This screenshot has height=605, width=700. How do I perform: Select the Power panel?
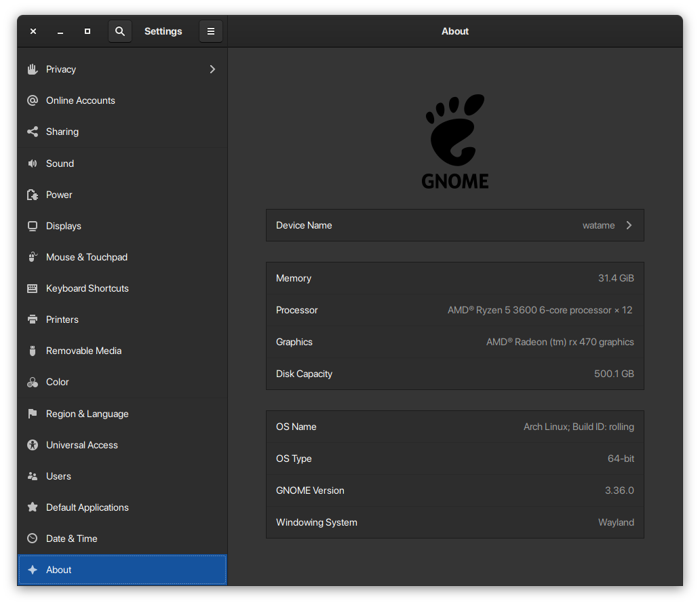point(122,195)
